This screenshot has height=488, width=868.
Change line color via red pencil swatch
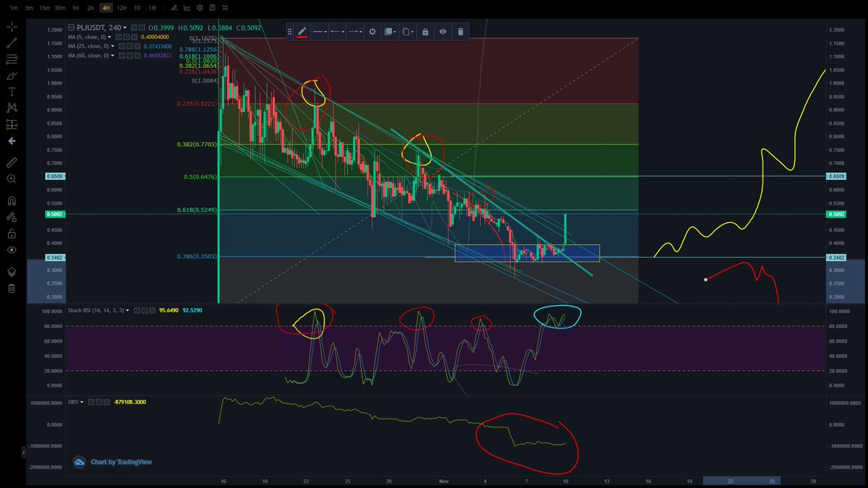(x=302, y=32)
